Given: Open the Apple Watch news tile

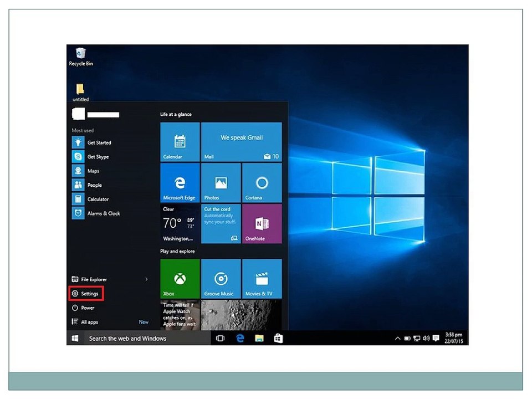Looking at the screenshot, I should pos(180,315).
